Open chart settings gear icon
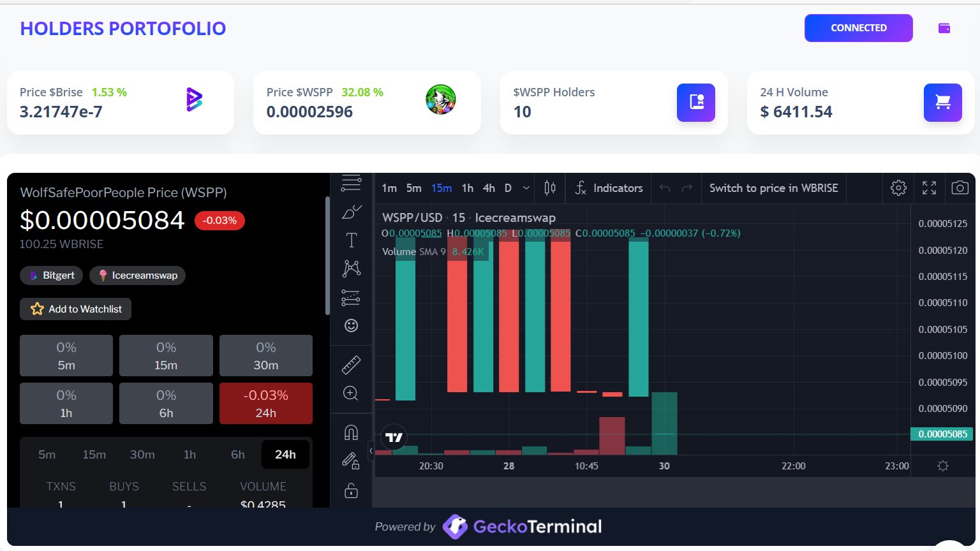This screenshot has height=551, width=980. click(x=898, y=188)
